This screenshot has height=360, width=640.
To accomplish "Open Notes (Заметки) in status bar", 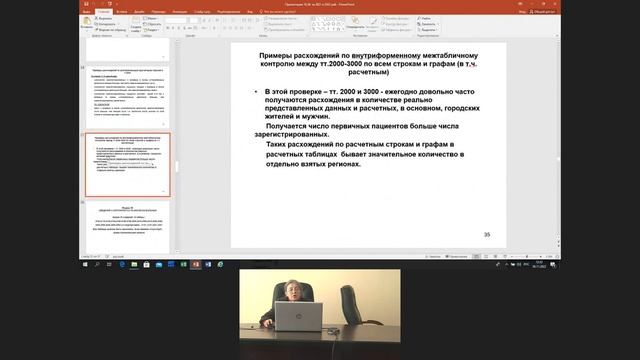I will point(433,257).
